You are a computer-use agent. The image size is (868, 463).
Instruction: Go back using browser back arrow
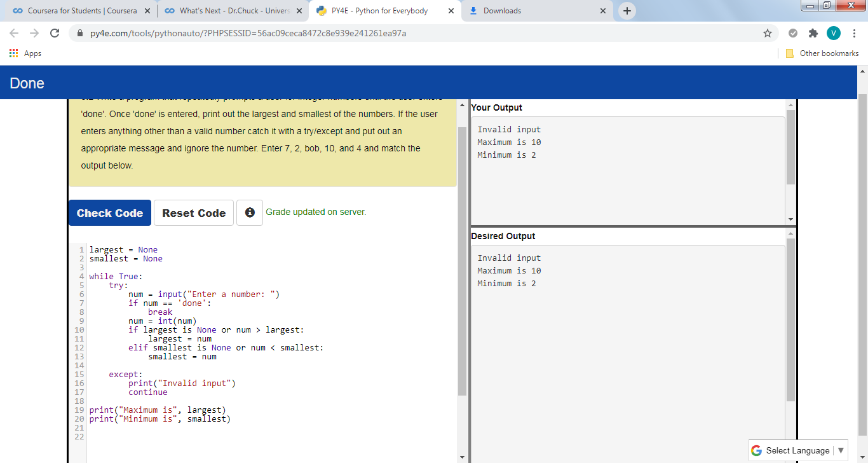click(x=14, y=33)
